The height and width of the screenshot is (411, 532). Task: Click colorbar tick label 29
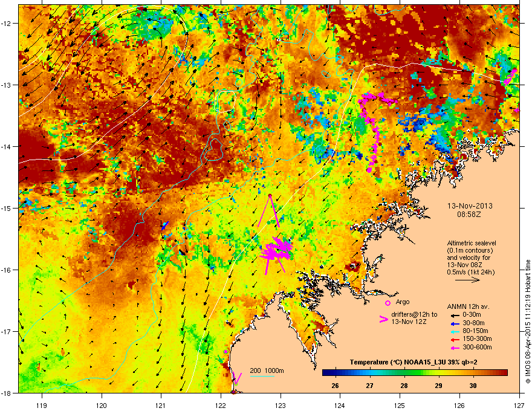point(438,386)
